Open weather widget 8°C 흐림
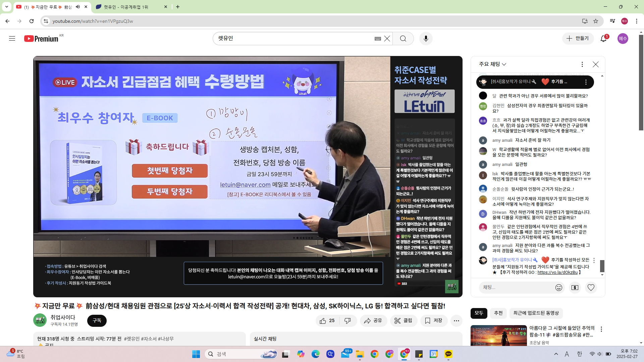Viewport: 644px width, 362px height. click(x=15, y=354)
